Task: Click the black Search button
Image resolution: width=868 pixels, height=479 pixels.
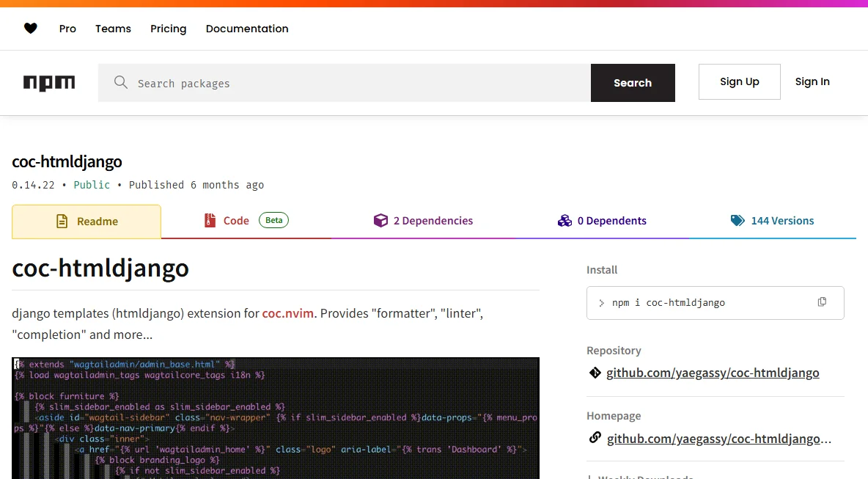Action: tap(633, 82)
